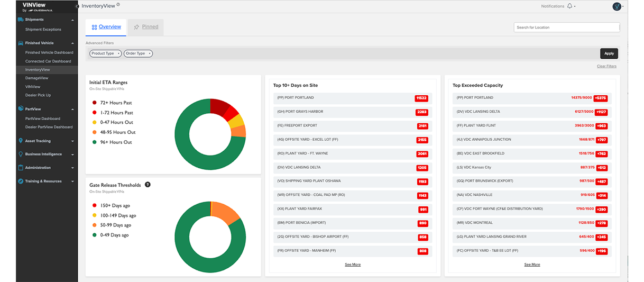Open PartView Dashboard

click(43, 119)
